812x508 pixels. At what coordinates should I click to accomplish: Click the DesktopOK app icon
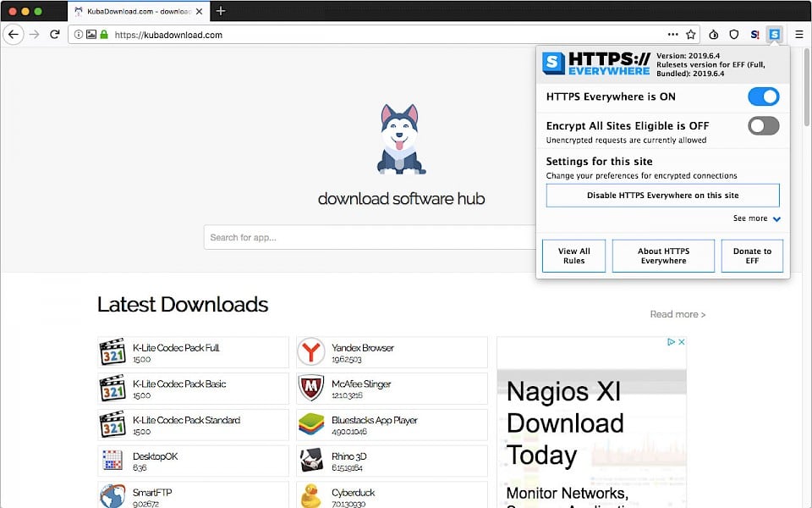(112, 461)
